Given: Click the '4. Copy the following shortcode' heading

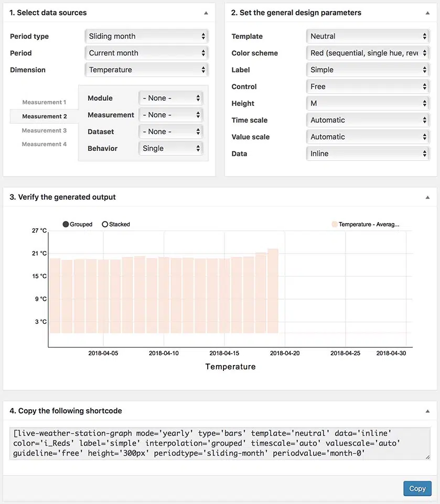Looking at the screenshot, I should (66, 411).
